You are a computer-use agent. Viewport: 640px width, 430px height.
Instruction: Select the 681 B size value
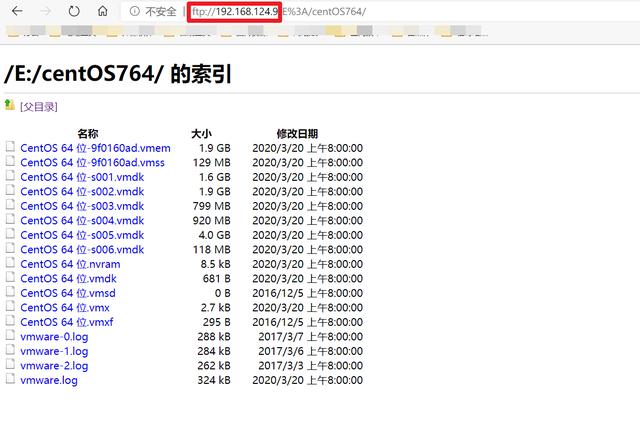pos(217,279)
